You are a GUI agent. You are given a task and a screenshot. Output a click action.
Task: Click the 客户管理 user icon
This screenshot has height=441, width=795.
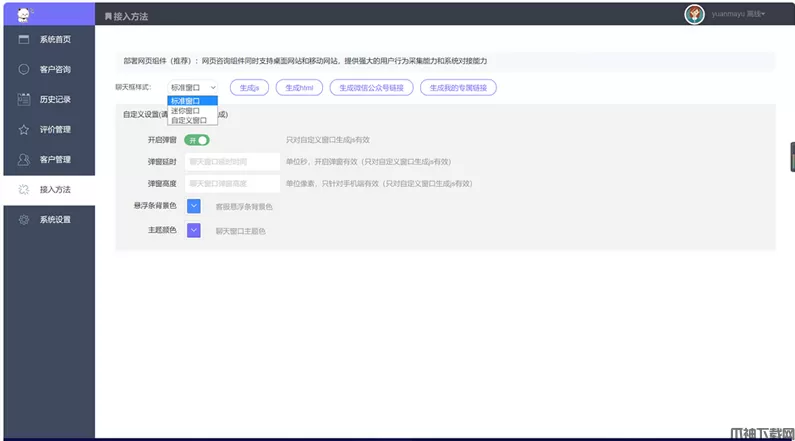click(24, 159)
